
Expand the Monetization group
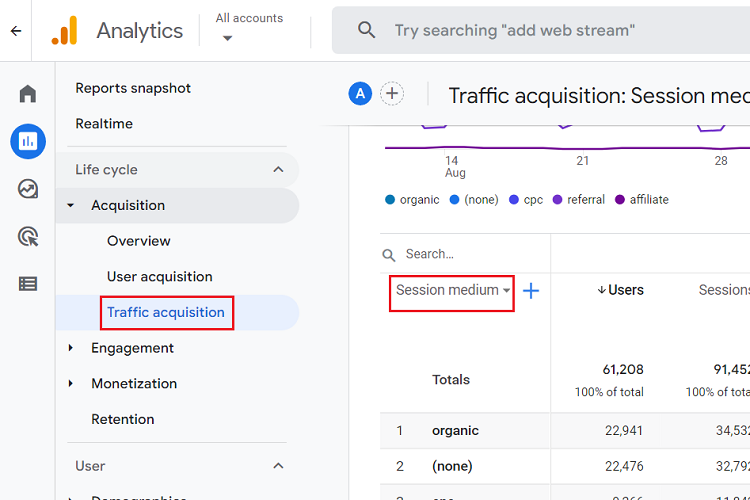tap(70, 383)
